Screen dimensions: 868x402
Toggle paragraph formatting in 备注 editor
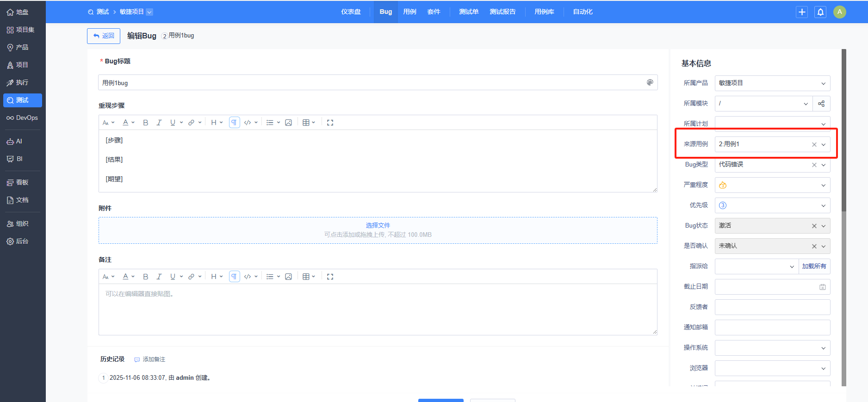point(235,277)
